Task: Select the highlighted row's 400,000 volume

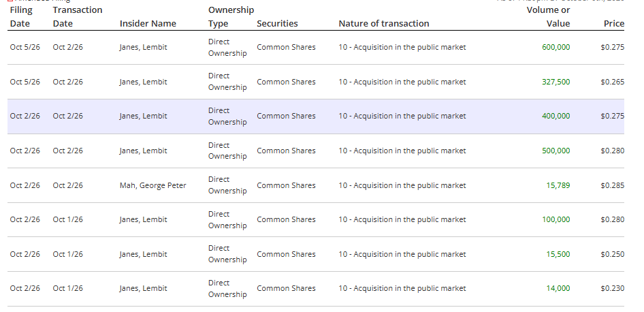Action: coord(556,116)
